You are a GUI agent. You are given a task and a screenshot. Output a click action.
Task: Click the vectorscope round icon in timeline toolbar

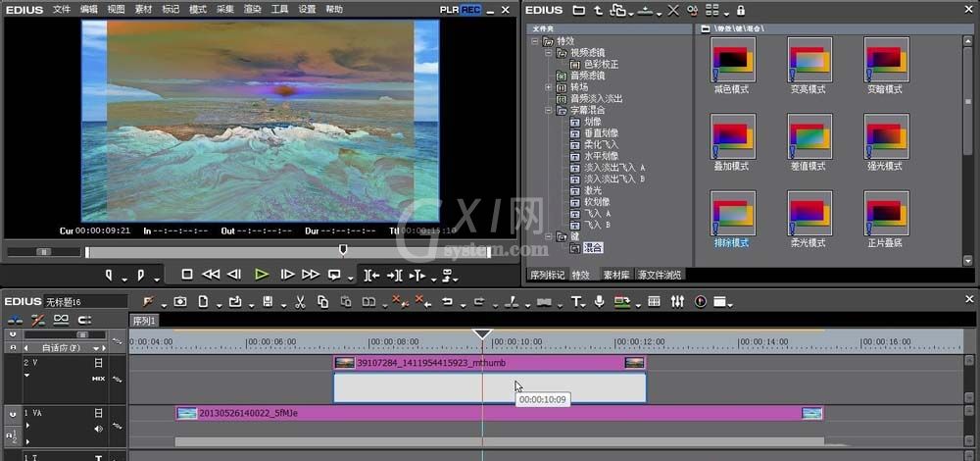pyautogui.click(x=701, y=302)
